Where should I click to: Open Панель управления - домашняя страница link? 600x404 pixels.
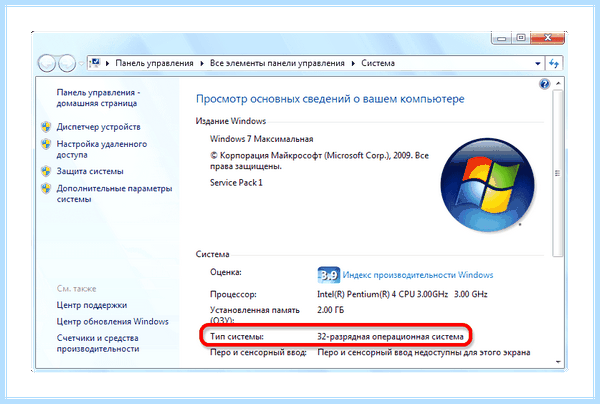tap(98, 98)
